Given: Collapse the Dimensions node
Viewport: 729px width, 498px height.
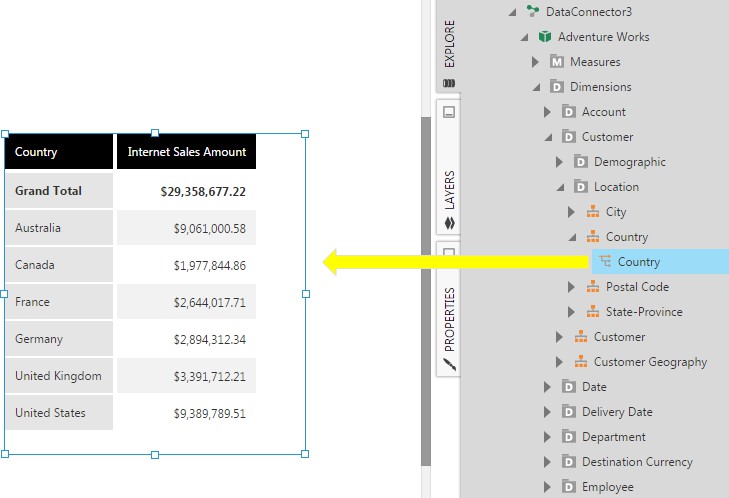Looking at the screenshot, I should (x=537, y=87).
